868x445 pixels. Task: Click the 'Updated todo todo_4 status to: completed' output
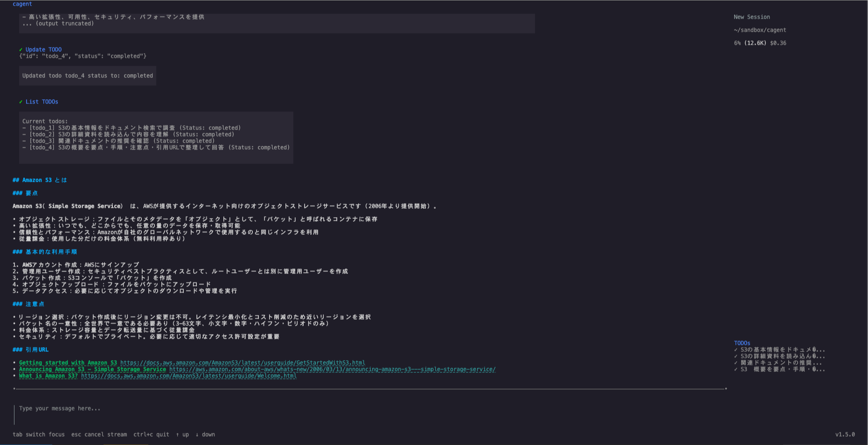coord(88,75)
